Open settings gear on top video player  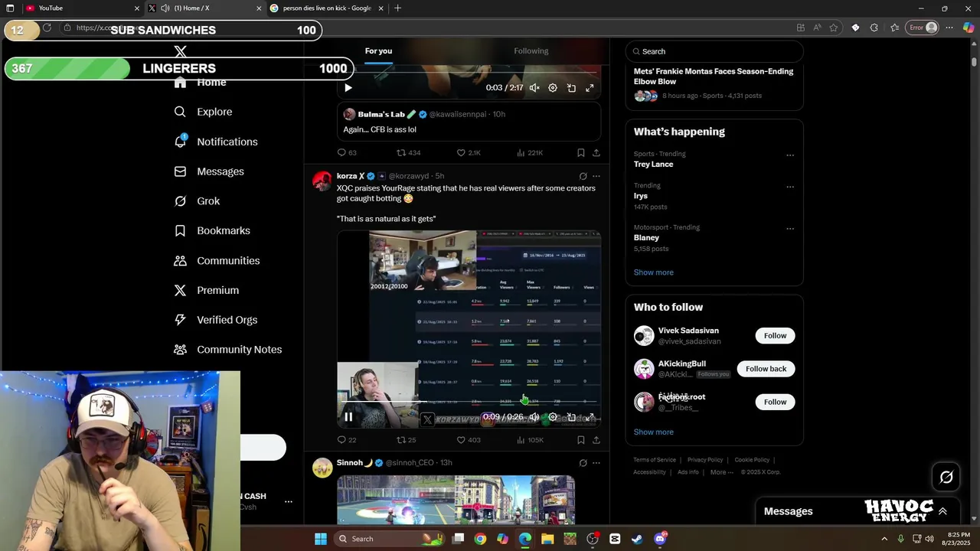(x=553, y=88)
